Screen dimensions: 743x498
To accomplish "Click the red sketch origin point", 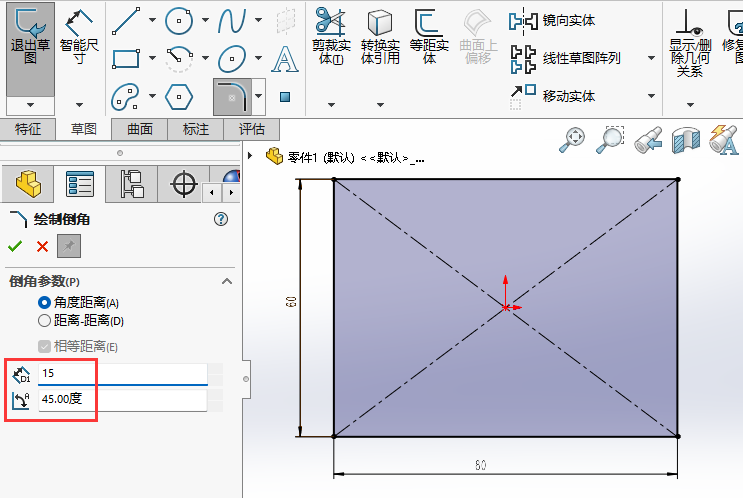I will [506, 308].
